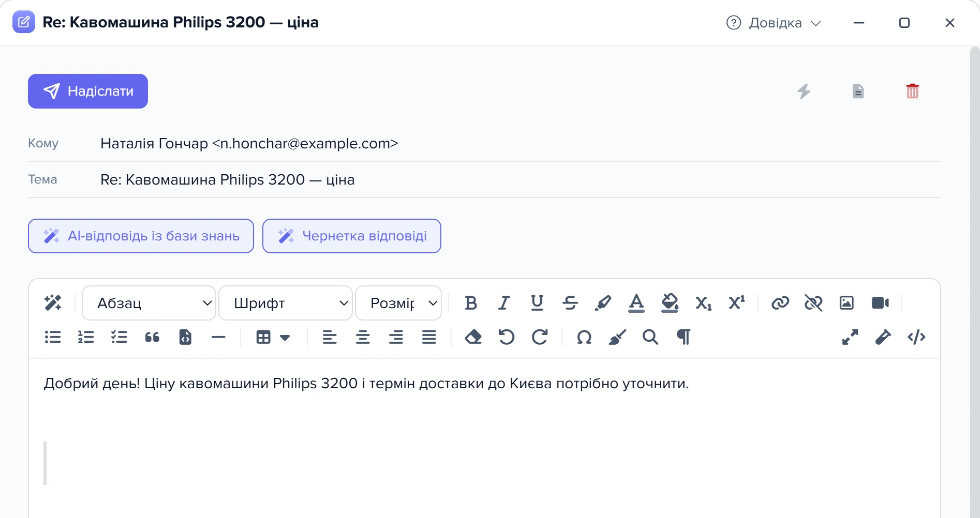Open the Довідка help menu
This screenshot has height=518, width=980.
(x=774, y=23)
